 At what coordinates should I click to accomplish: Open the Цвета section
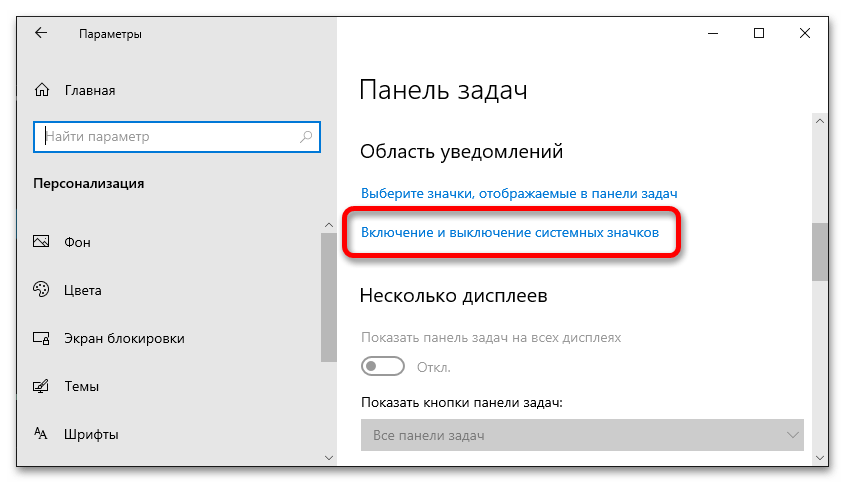coord(83,291)
